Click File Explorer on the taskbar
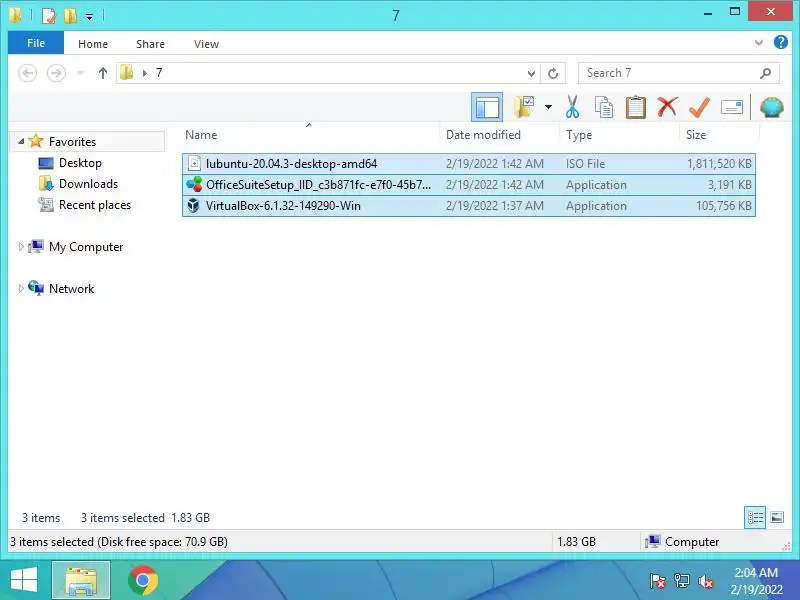This screenshot has width=800, height=600. [81, 580]
